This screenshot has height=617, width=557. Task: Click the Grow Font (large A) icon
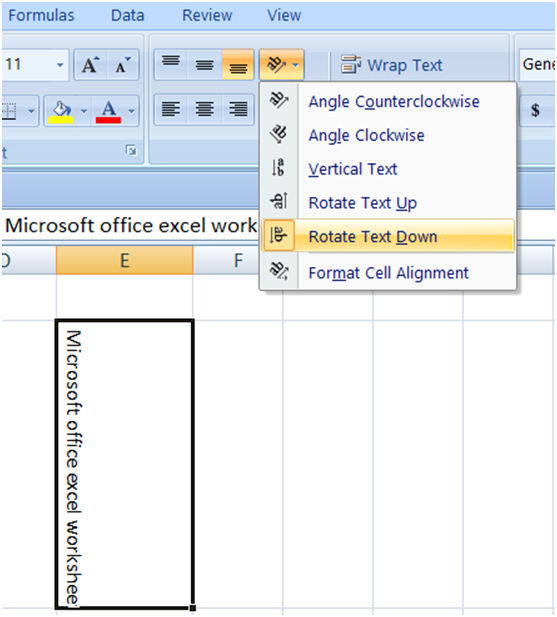(x=90, y=65)
